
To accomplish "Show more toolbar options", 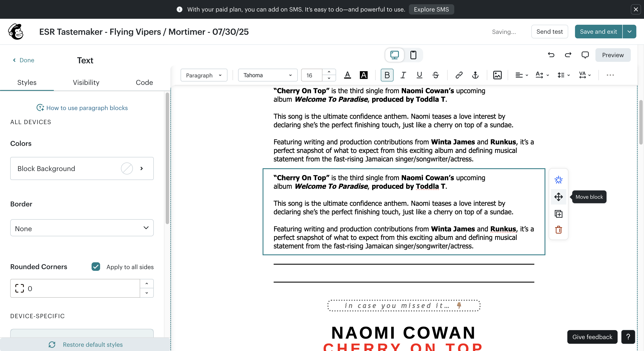I will (x=610, y=75).
